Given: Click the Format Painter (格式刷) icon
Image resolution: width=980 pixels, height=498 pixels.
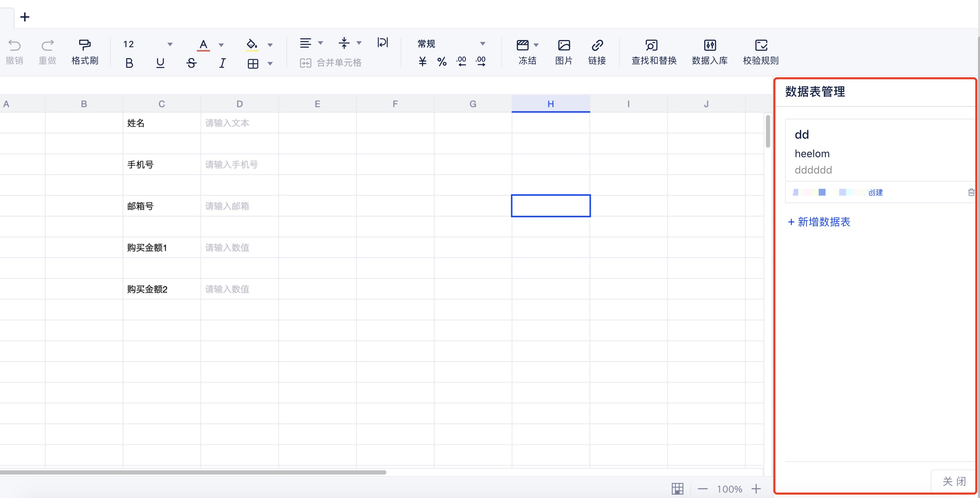Looking at the screenshot, I should (84, 45).
